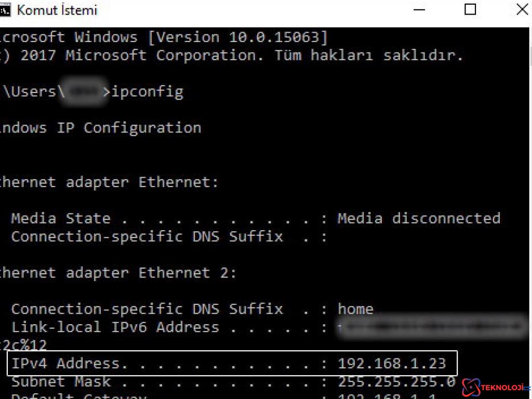Click the Media State label
Viewport: 532px width, 399px height.
[x=60, y=218]
